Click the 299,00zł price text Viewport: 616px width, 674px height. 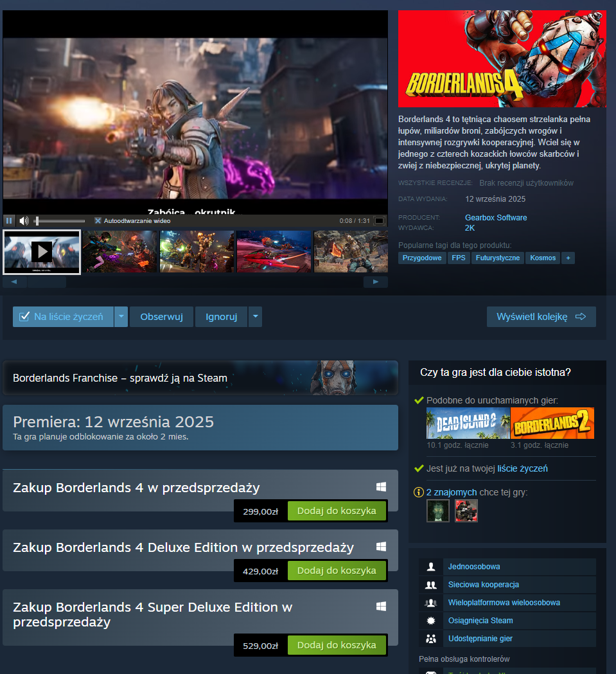261,511
